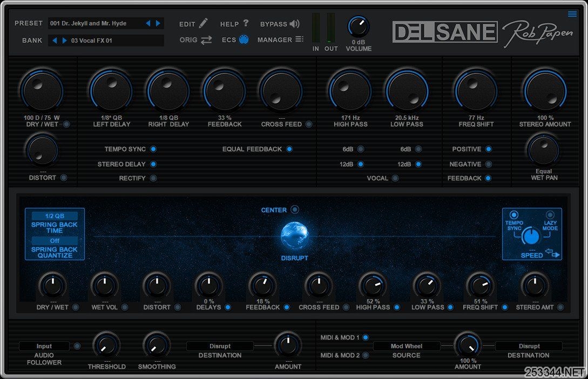
Task: Click the HIGH PASS 171 Hz knob
Action: [350, 91]
